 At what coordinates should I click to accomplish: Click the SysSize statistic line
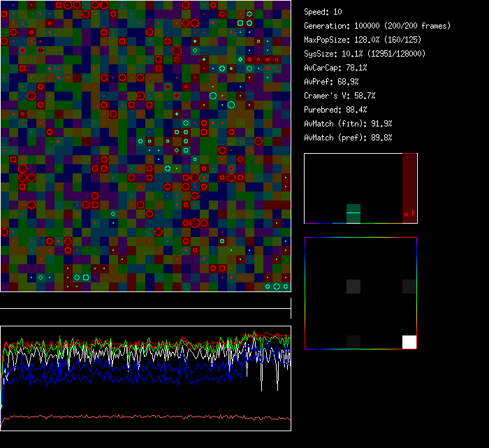[x=365, y=54]
